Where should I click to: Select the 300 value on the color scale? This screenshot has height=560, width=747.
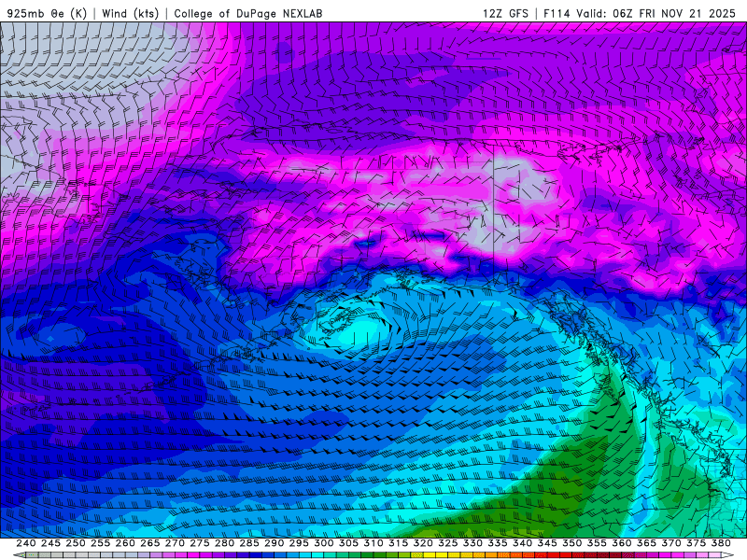[x=323, y=543]
